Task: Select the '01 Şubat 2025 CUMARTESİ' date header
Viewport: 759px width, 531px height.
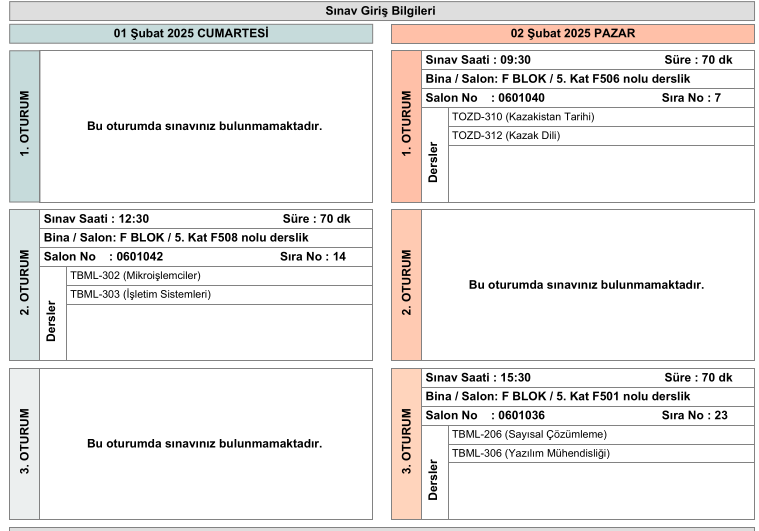Action: click(x=191, y=33)
